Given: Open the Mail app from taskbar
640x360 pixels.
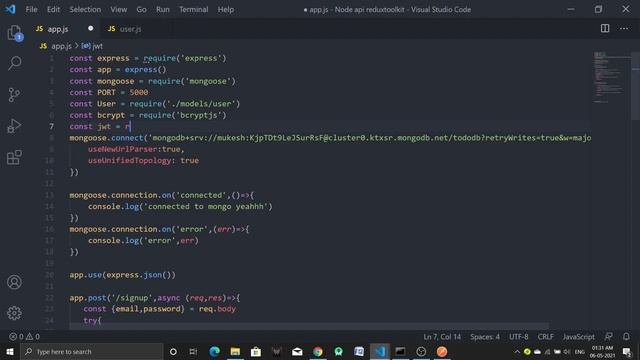Looking at the screenshot, I should 297,351.
